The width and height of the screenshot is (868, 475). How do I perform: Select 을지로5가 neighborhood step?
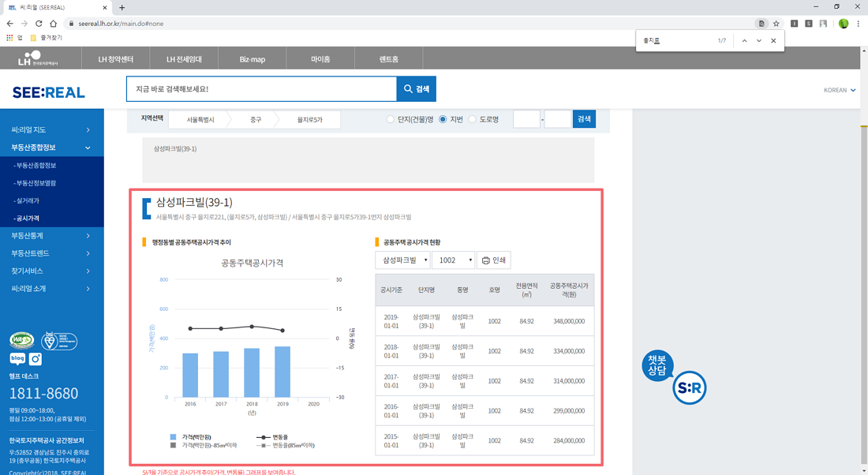tap(310, 120)
